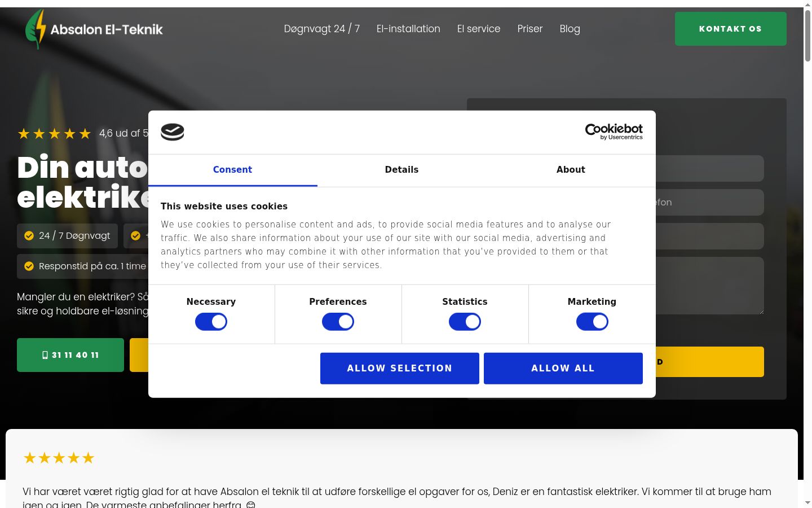Click the KONTAKT OS button
The width and height of the screenshot is (812, 508).
pyautogui.click(x=730, y=29)
